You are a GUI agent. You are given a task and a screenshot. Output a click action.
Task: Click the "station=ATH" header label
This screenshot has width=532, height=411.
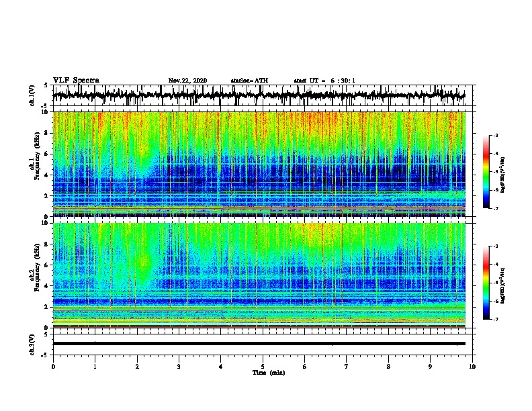click(249, 81)
